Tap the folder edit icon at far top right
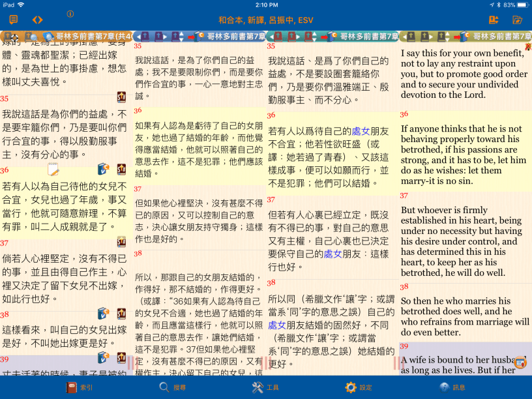 tap(518, 20)
